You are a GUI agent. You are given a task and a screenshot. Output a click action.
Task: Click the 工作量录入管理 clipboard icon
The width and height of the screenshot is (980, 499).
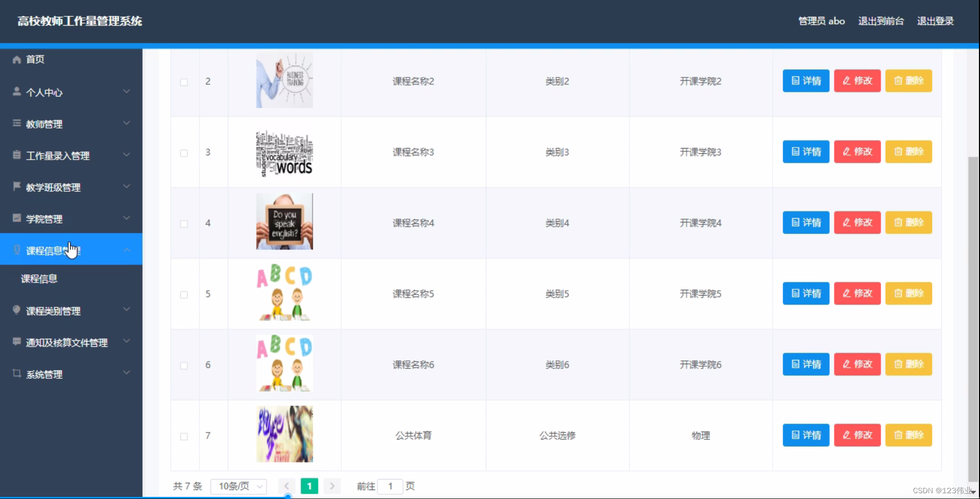[16, 154]
